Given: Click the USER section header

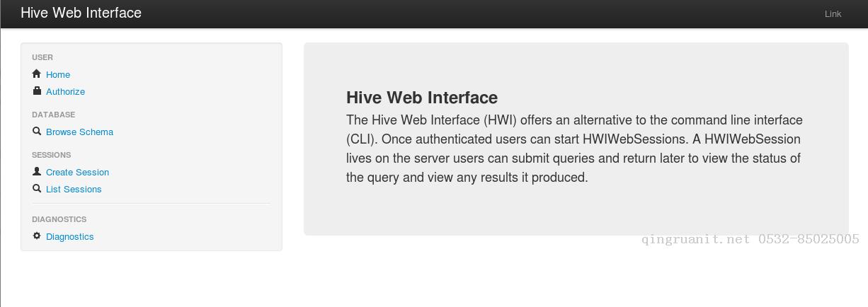Looking at the screenshot, I should point(42,57).
